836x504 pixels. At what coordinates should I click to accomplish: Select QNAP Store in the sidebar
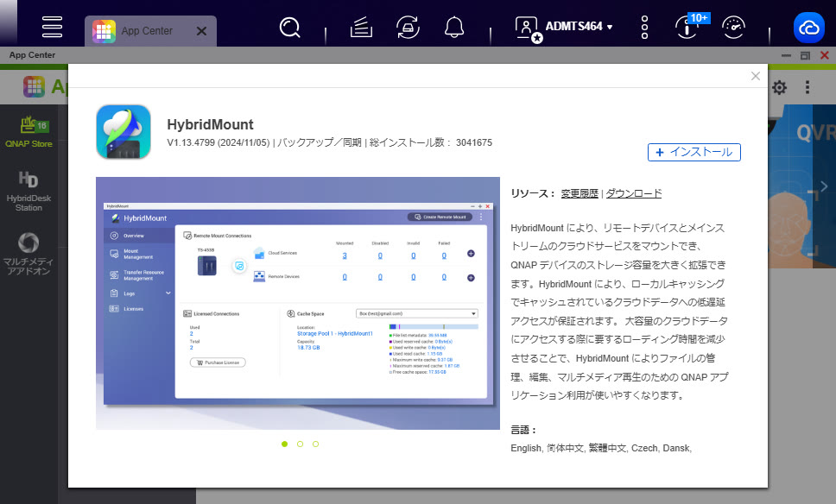28,132
